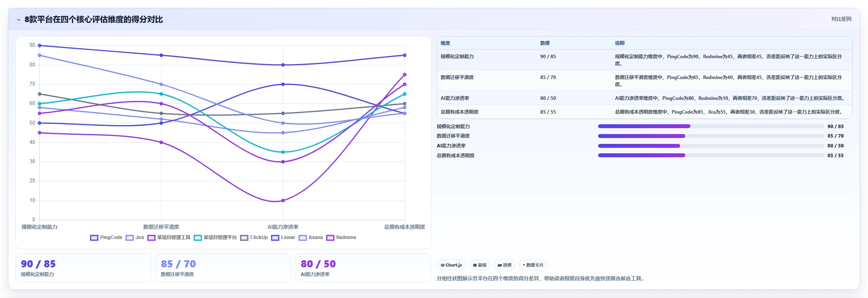The height and width of the screenshot is (298, 868).
Task: Click the icon beside the 8款平台 title
Action: pos(18,20)
